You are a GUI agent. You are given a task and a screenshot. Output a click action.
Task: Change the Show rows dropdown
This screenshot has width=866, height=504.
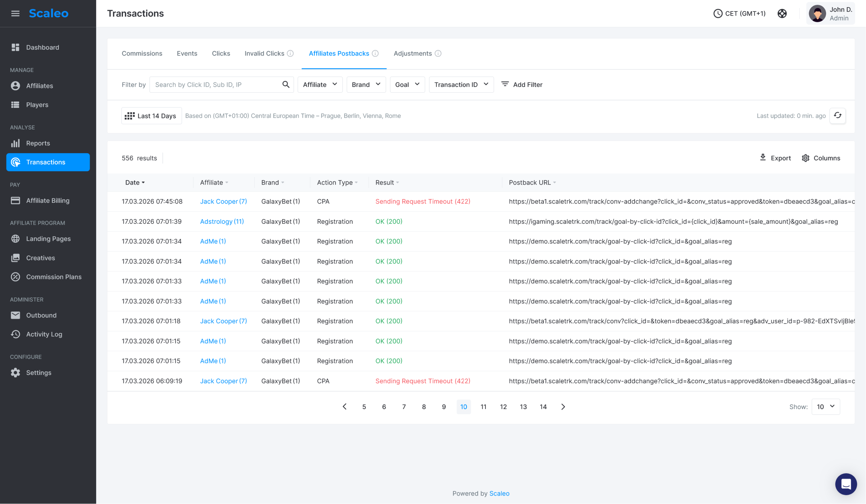click(x=825, y=407)
